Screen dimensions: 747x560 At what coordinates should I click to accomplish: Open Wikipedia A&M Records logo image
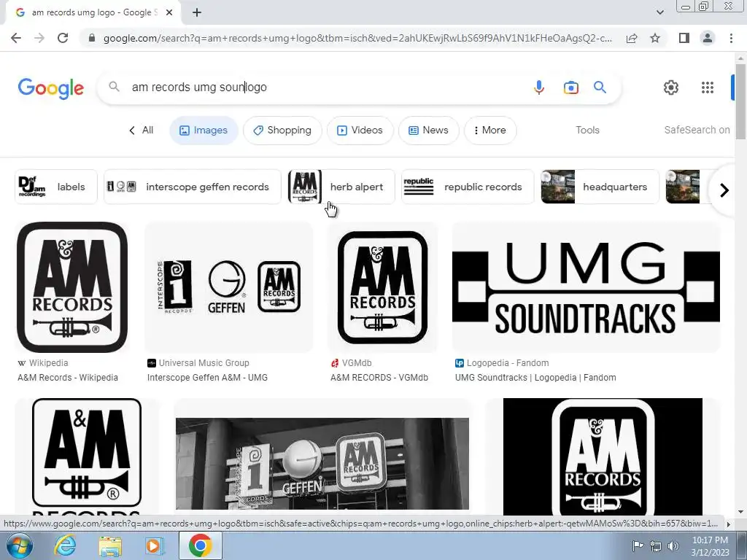pyautogui.click(x=72, y=287)
